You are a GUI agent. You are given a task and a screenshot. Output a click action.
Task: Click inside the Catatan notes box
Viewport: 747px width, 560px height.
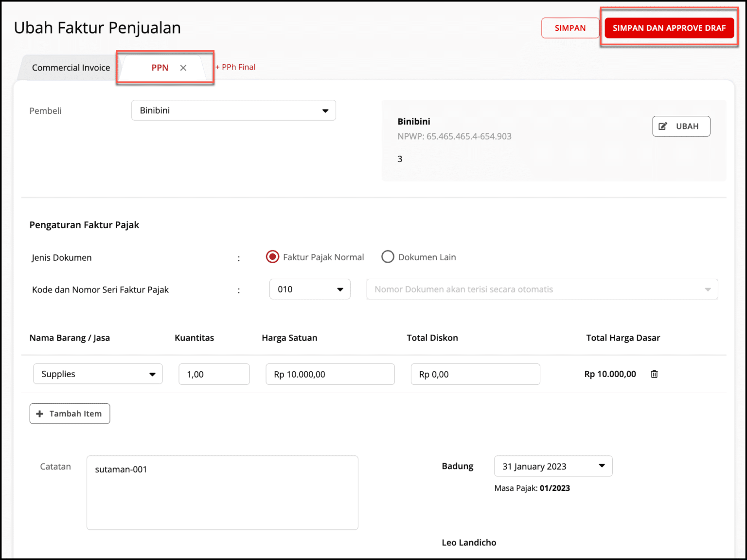coord(222,492)
